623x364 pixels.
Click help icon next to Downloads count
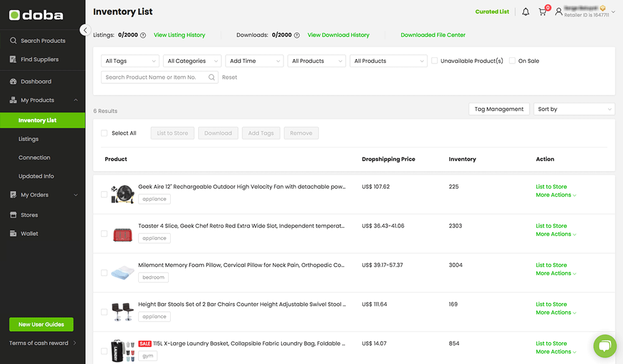click(x=297, y=35)
